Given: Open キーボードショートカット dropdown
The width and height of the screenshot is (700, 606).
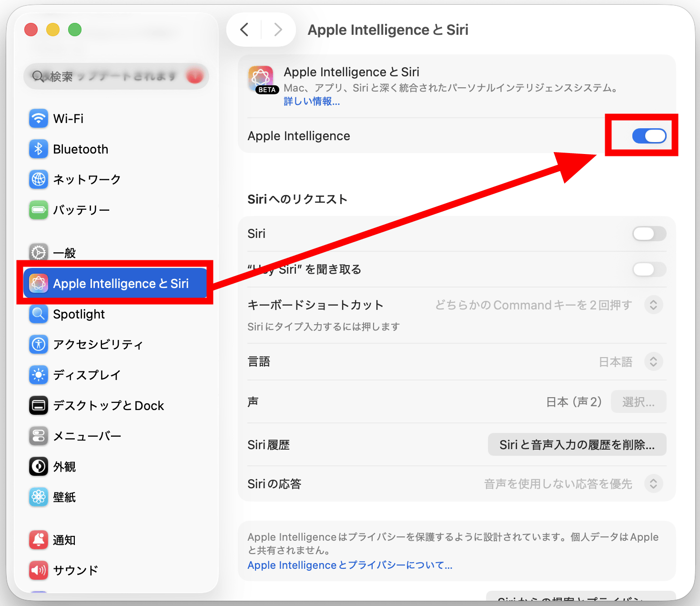Looking at the screenshot, I should pyautogui.click(x=653, y=305).
